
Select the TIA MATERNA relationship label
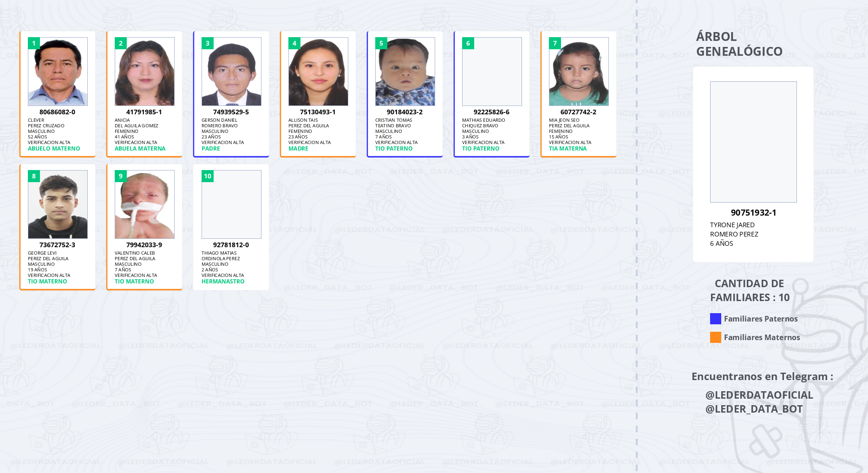[568, 149]
